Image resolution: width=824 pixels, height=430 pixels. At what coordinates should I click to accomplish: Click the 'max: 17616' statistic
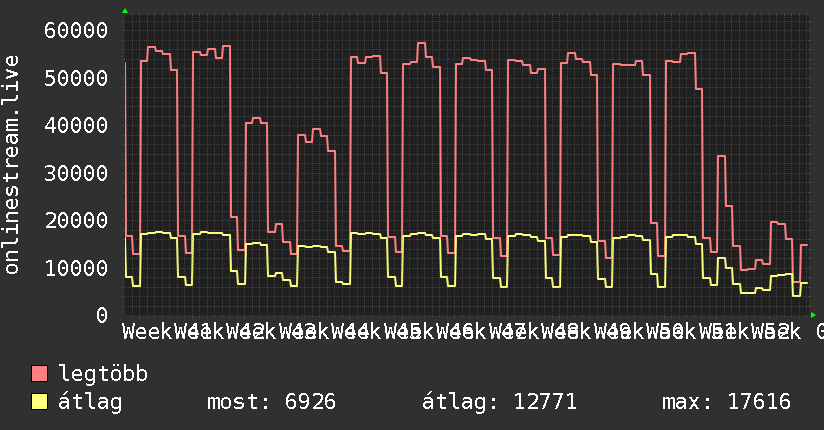coord(726,402)
